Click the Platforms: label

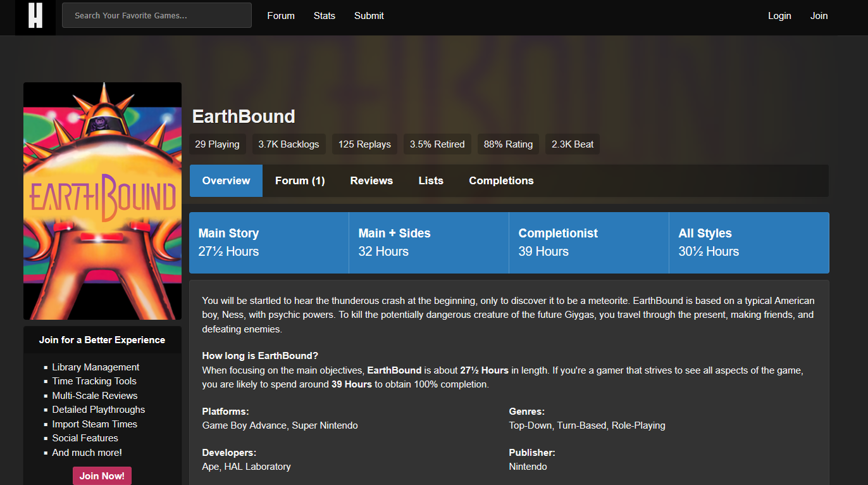(x=225, y=412)
